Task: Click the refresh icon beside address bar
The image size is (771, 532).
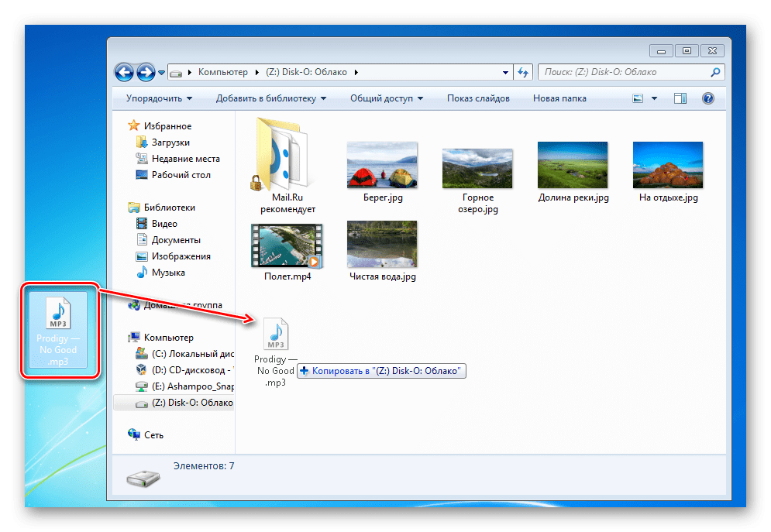Action: [x=522, y=72]
